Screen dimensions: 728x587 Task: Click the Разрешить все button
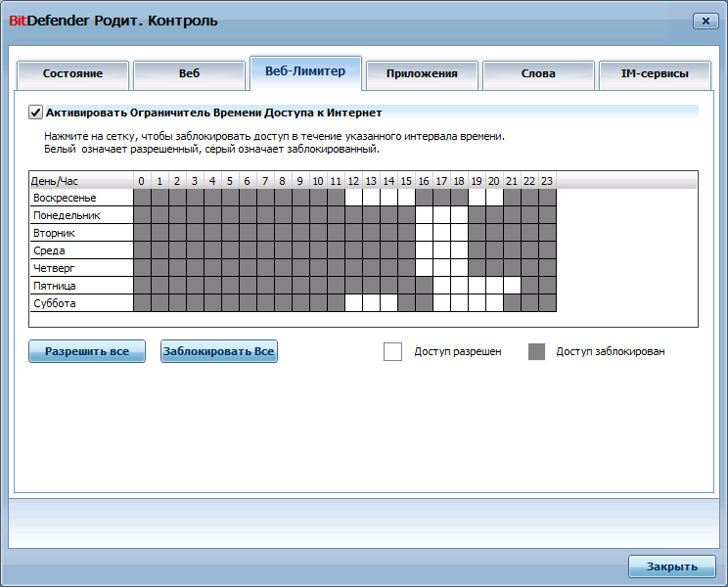coord(87,351)
